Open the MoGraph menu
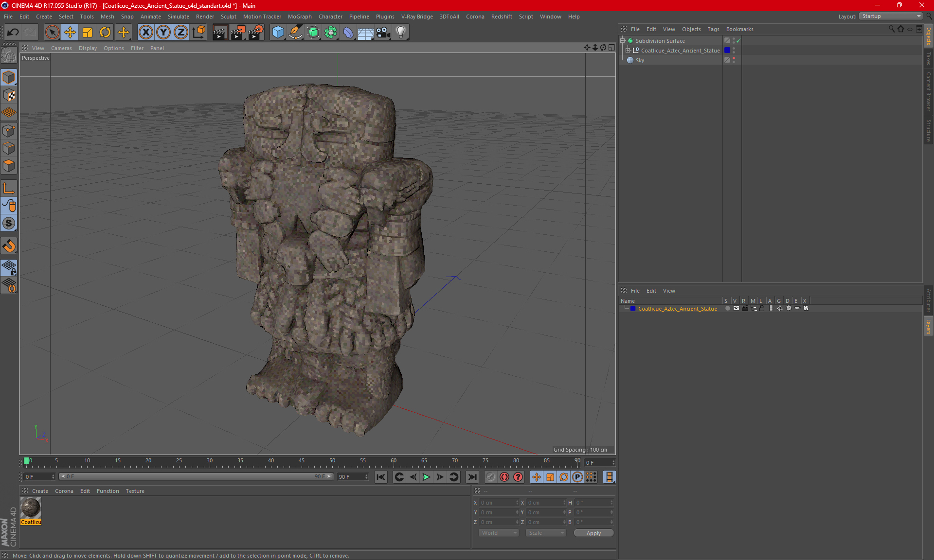The width and height of the screenshot is (934, 560). [x=300, y=17]
